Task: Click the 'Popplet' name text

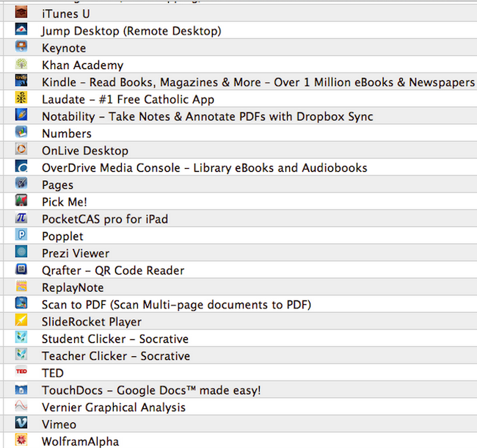Action: 62,236
